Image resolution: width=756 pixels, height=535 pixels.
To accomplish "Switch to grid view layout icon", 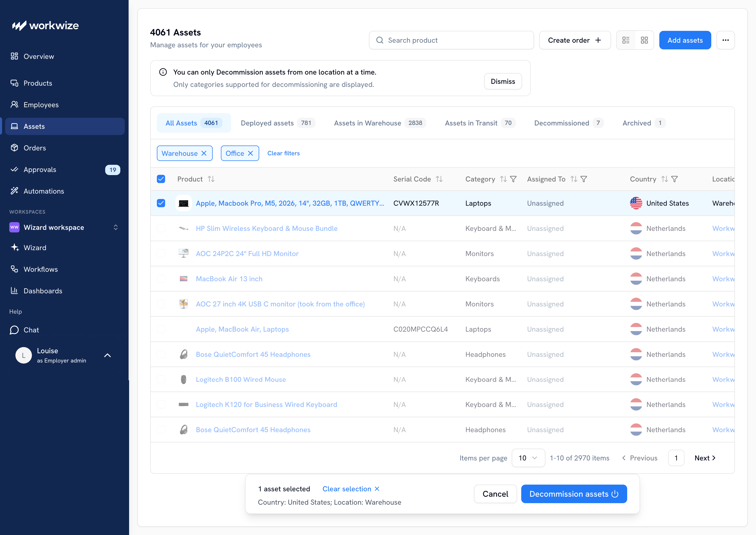I will (x=644, y=40).
